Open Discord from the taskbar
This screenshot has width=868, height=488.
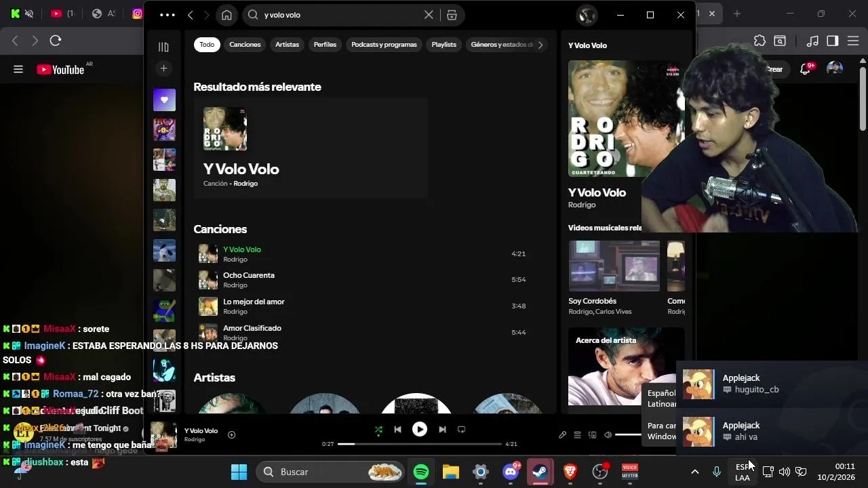[511, 472]
